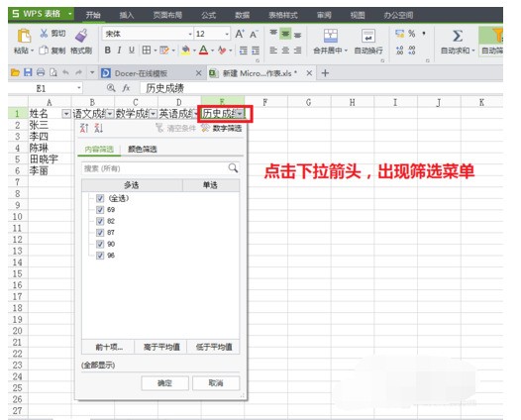
Task: Open the 数据 ribbon tab
Action: point(243,15)
